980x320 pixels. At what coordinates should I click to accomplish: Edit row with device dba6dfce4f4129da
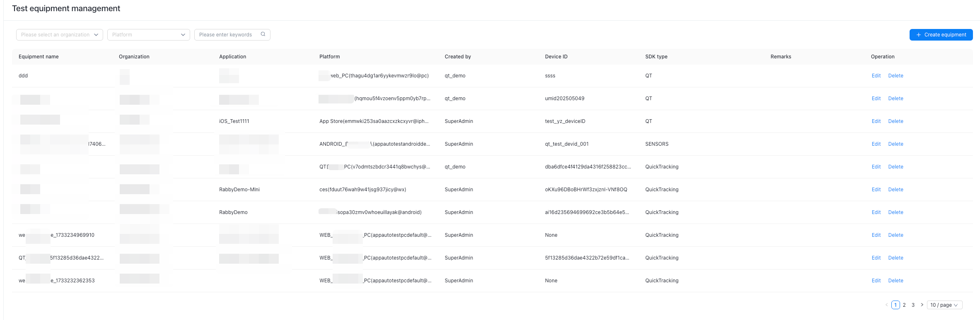[x=876, y=167]
